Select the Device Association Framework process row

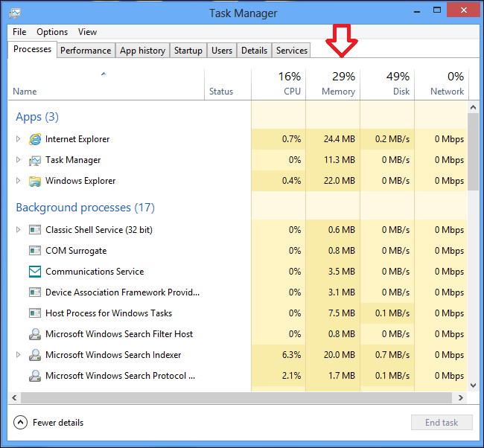[122, 292]
